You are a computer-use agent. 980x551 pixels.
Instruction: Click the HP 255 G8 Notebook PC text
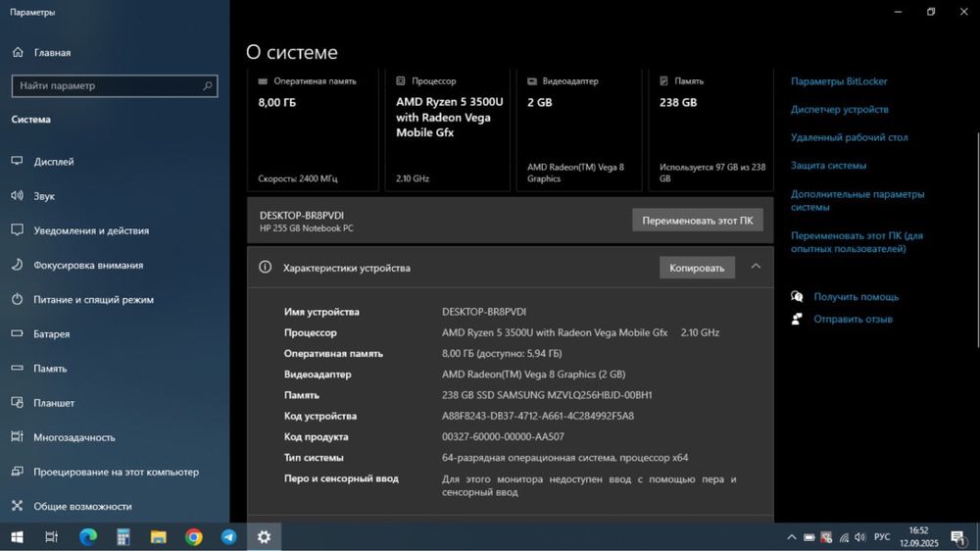coord(306,228)
